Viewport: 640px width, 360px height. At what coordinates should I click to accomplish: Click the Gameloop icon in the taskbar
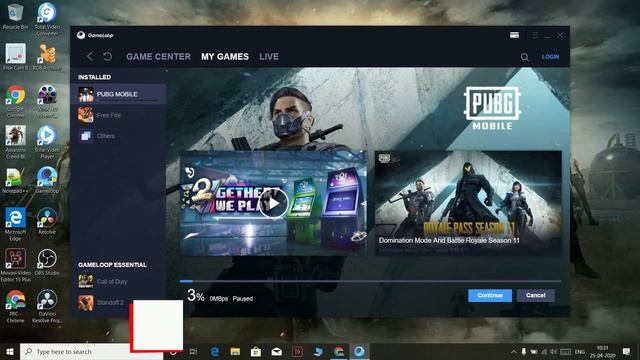pyautogui.click(x=359, y=351)
